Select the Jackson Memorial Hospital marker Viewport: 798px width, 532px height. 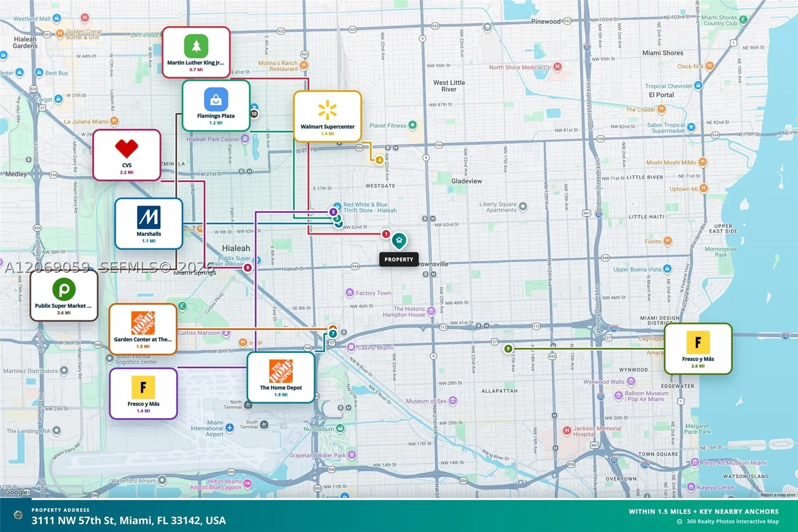(x=567, y=430)
